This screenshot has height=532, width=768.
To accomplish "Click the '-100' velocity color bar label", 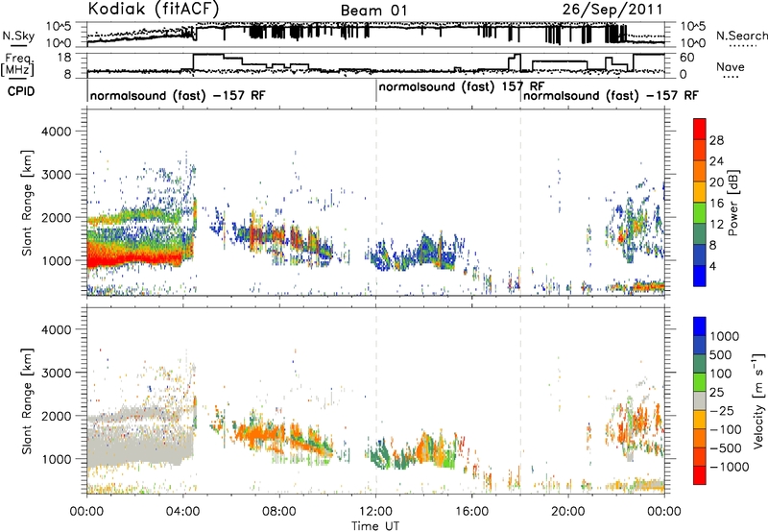I will coord(726,429).
